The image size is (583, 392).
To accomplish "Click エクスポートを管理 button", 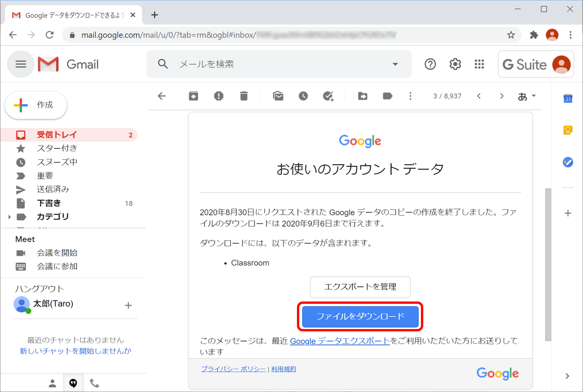I will click(360, 287).
